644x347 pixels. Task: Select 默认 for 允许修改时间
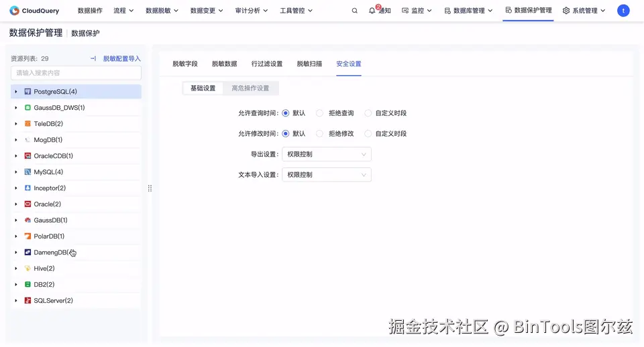coord(286,134)
